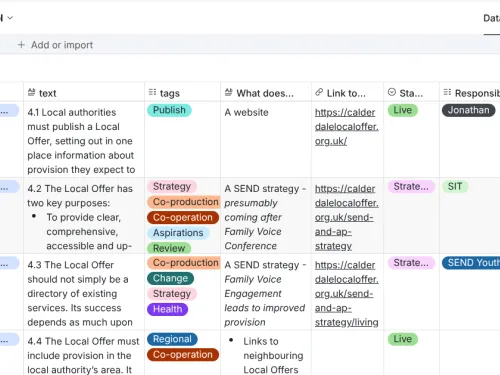Screen dimensions: 500x375
Task: Select the Link to... column header
Action: coord(347,93)
